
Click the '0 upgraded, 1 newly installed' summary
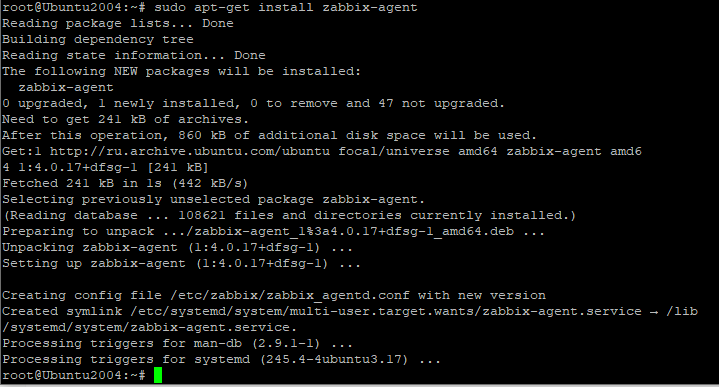253,104
